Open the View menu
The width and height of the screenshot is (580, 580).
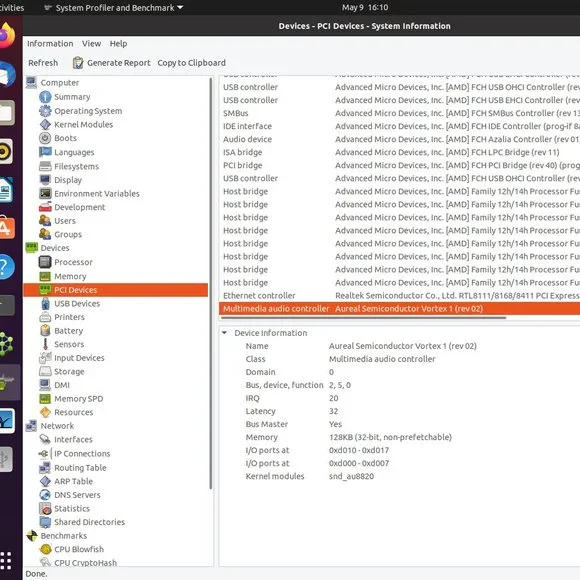coord(91,44)
